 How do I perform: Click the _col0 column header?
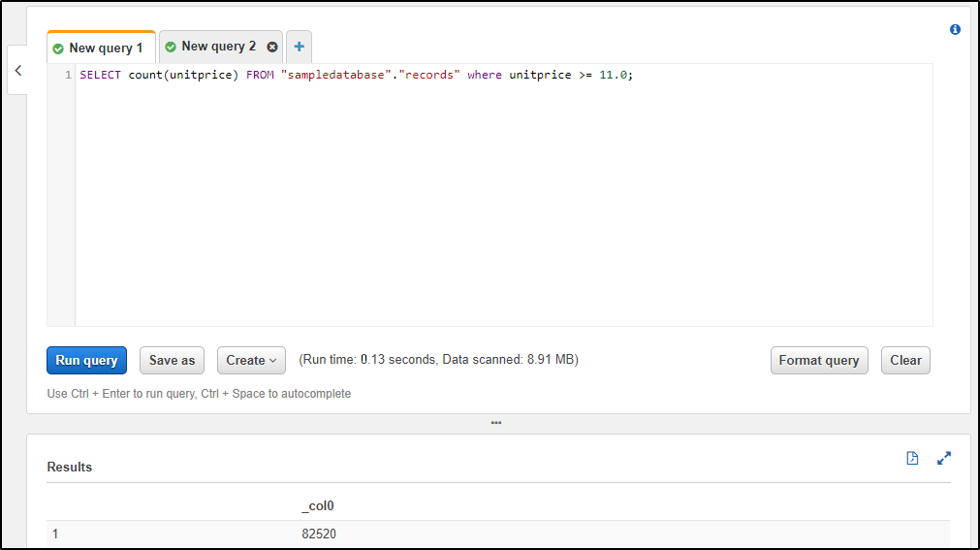pyautogui.click(x=318, y=505)
